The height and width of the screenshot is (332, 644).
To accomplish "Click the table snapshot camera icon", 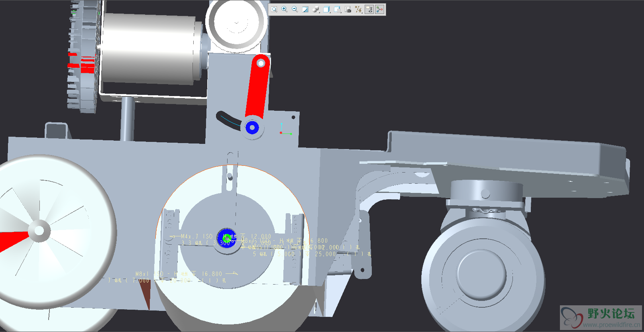I will coord(348,10).
